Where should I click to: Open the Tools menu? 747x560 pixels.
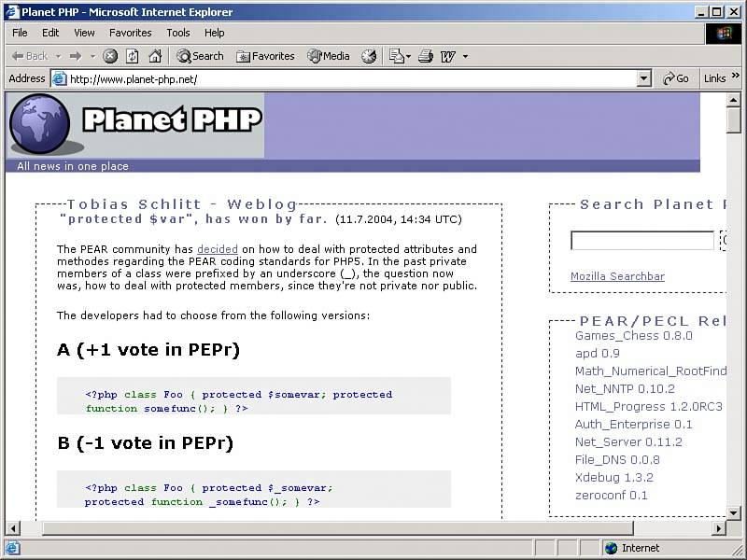tap(177, 33)
